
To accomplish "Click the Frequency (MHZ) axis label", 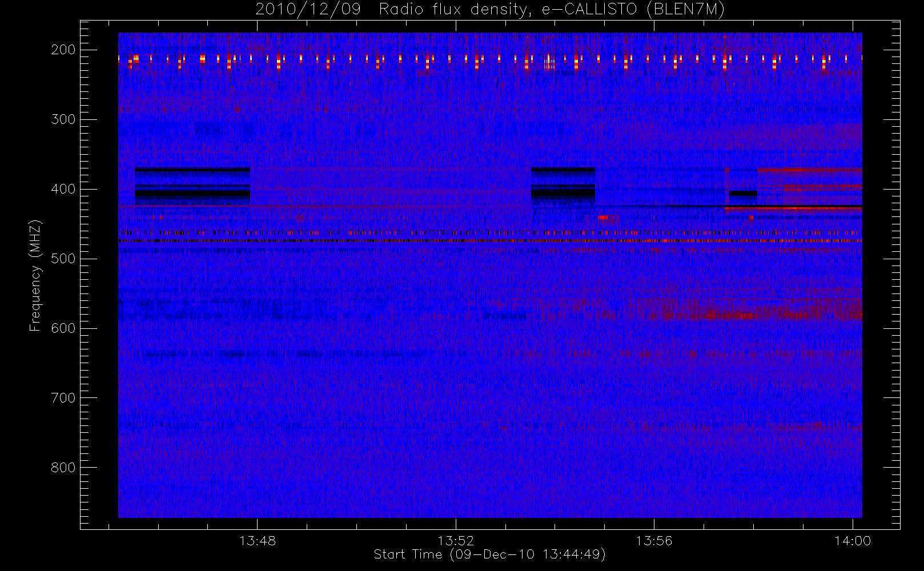I will point(35,275).
